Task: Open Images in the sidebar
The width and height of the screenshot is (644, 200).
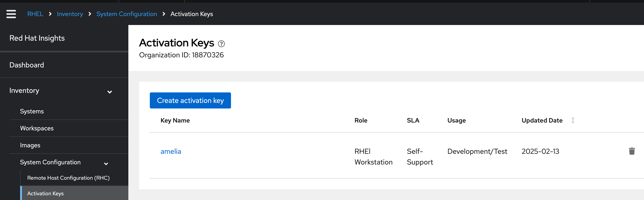Action: tap(30, 145)
